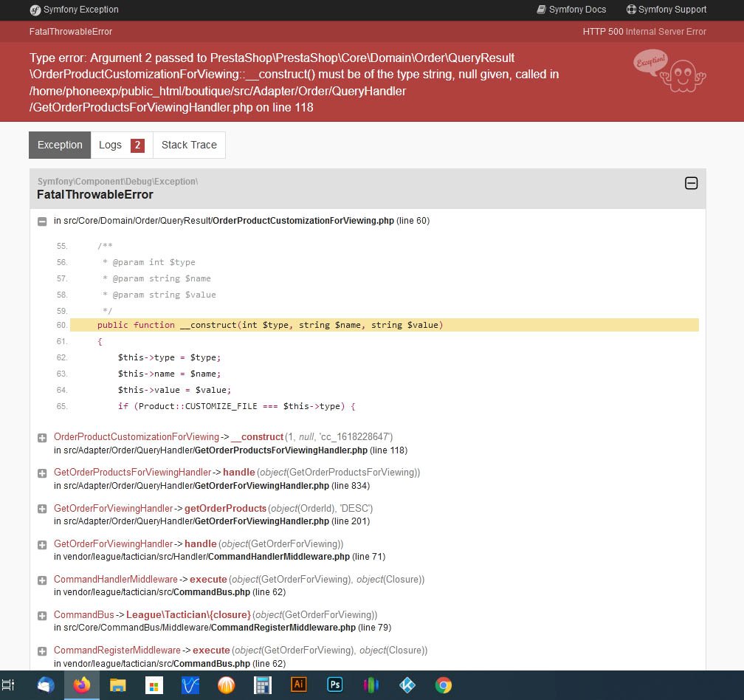Launch Adobe Illustrator from the taskbar

point(298,684)
